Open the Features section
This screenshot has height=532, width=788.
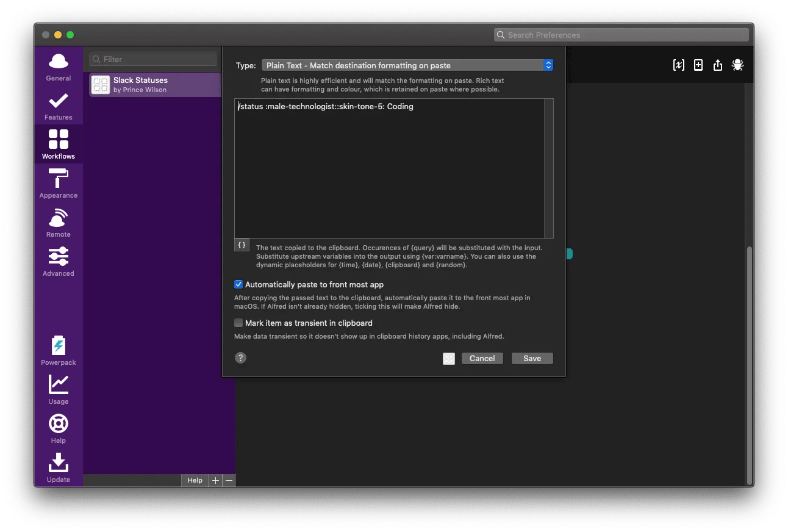pos(59,106)
